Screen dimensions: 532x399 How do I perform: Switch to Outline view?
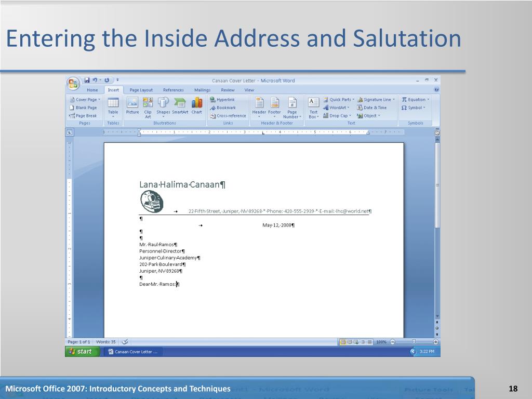point(363,342)
